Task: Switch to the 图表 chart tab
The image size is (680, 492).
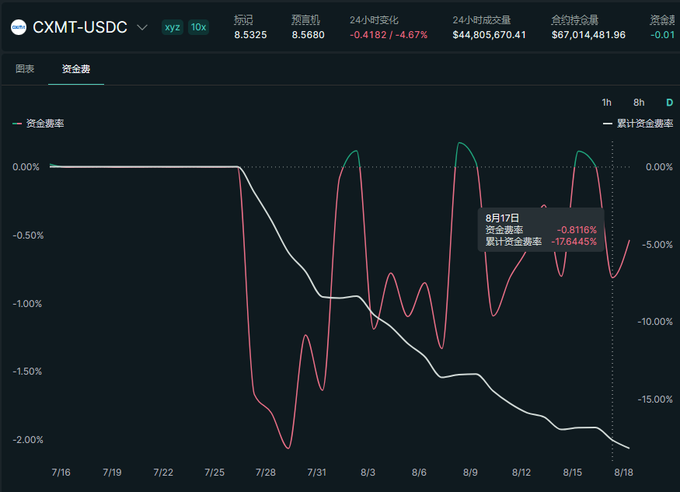Action: pyautogui.click(x=25, y=69)
